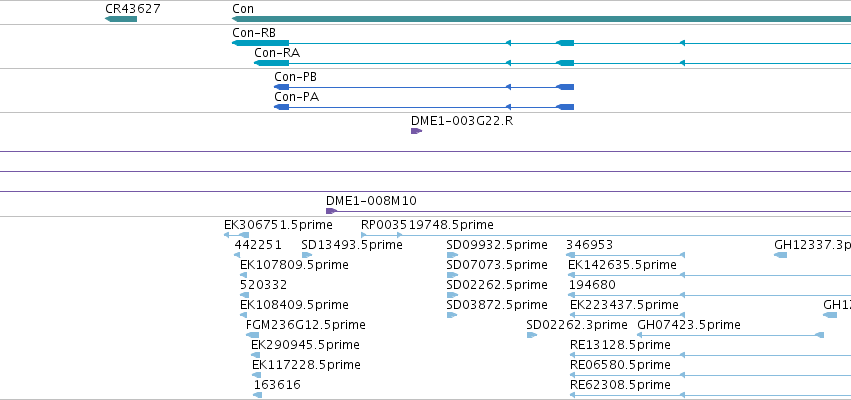Select SD13493.5prime EST label
The image size is (851, 400).
(x=352, y=245)
